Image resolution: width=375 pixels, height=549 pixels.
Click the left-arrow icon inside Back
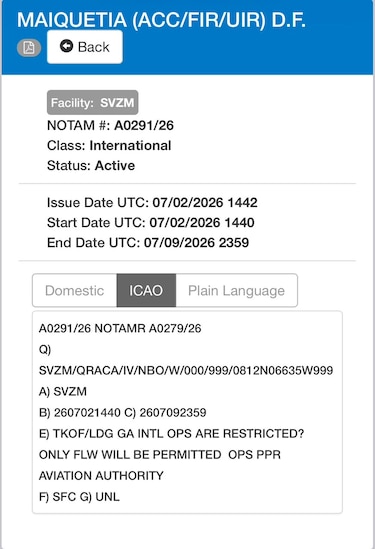click(x=66, y=46)
